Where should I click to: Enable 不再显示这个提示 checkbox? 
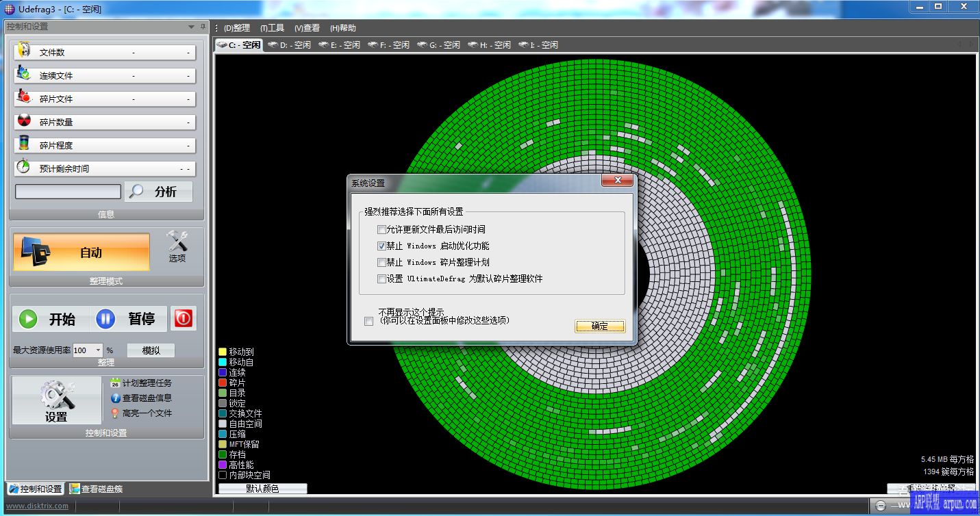pos(368,320)
